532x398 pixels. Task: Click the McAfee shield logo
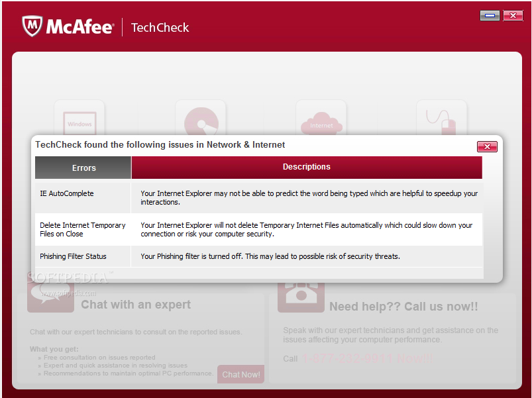[32, 26]
